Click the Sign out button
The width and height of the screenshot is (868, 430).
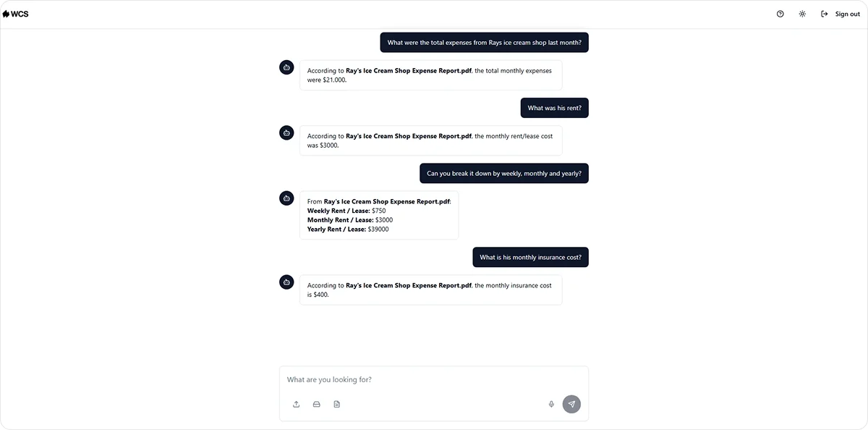click(x=841, y=14)
